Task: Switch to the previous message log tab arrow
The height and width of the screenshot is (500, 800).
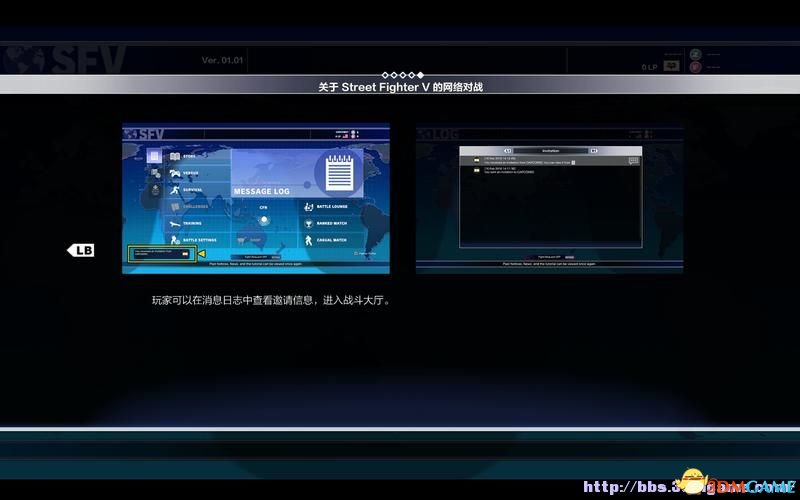Action: coord(508,151)
